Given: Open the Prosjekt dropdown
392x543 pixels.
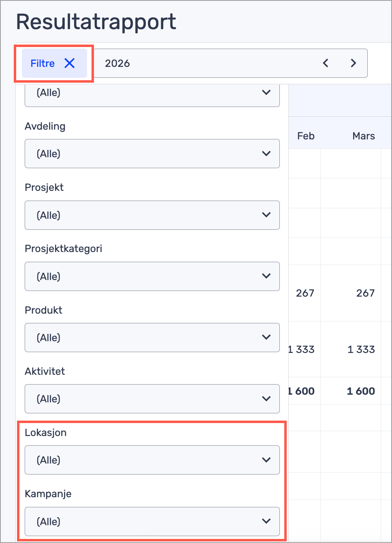Looking at the screenshot, I should click(152, 215).
